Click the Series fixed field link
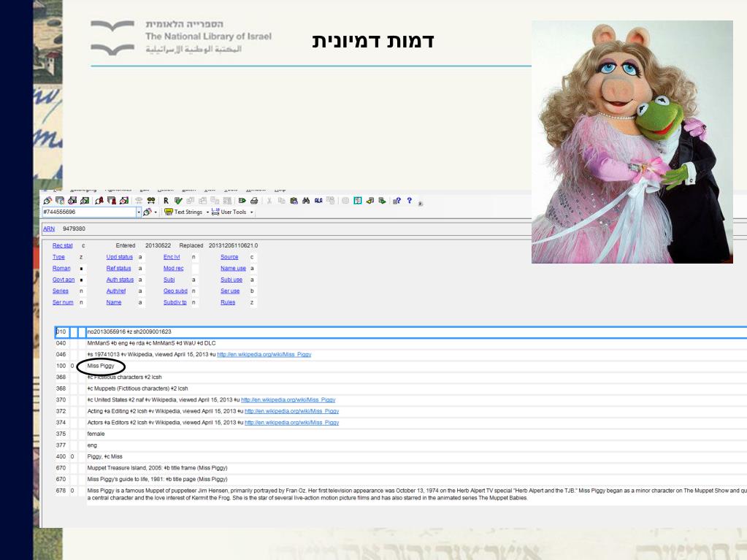 [x=60, y=291]
